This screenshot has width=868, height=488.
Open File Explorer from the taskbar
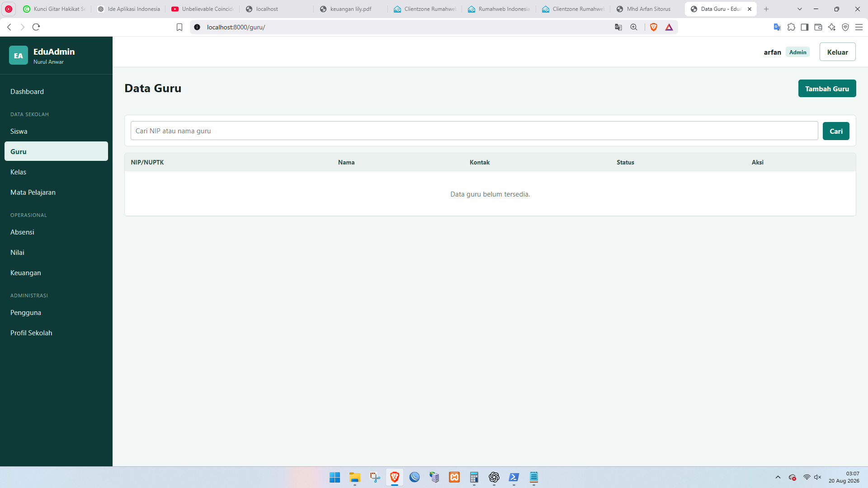(x=355, y=477)
